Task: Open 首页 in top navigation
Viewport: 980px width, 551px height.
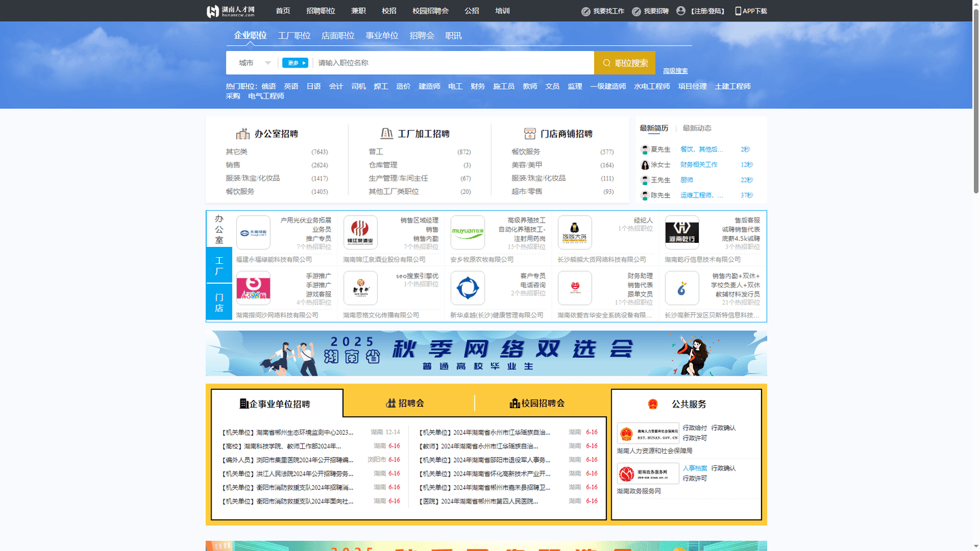Action: pyautogui.click(x=283, y=11)
